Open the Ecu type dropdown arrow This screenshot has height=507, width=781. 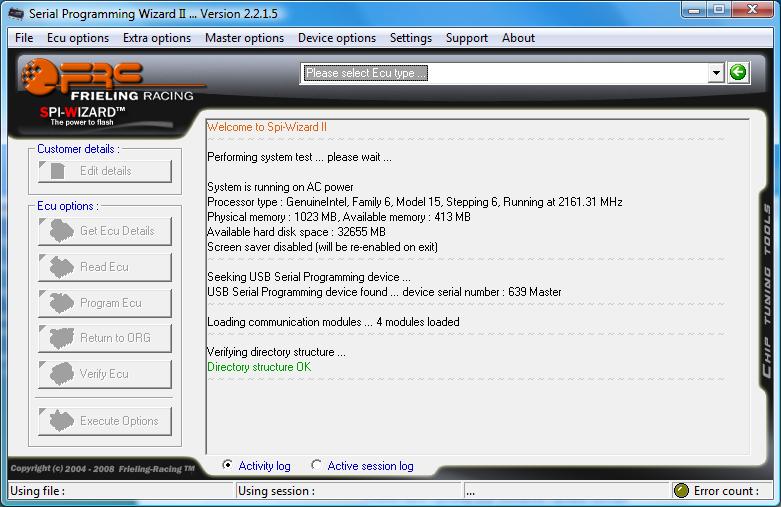click(x=716, y=73)
